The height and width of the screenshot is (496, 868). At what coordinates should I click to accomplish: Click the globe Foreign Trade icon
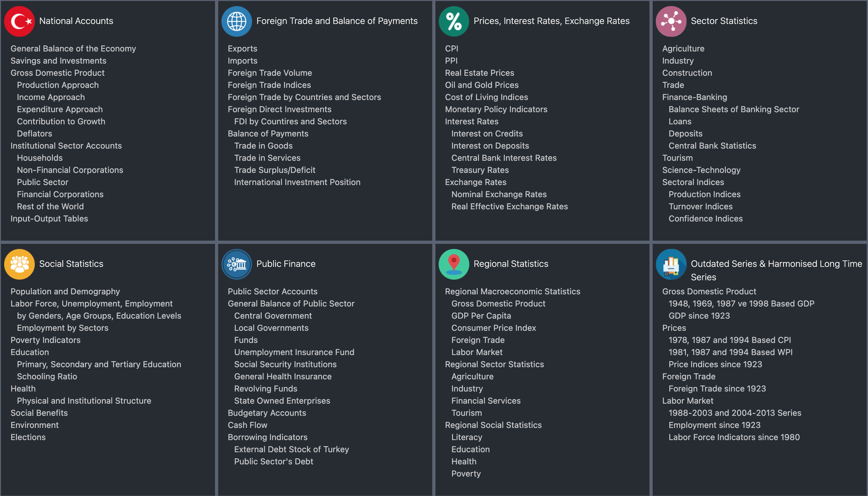236,21
